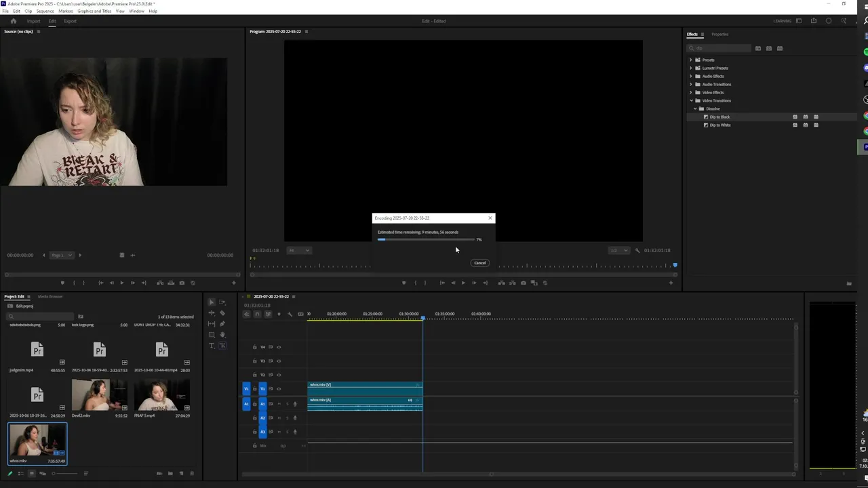Select the Razor tool
This screenshot has width=868, height=488.
(x=222, y=313)
